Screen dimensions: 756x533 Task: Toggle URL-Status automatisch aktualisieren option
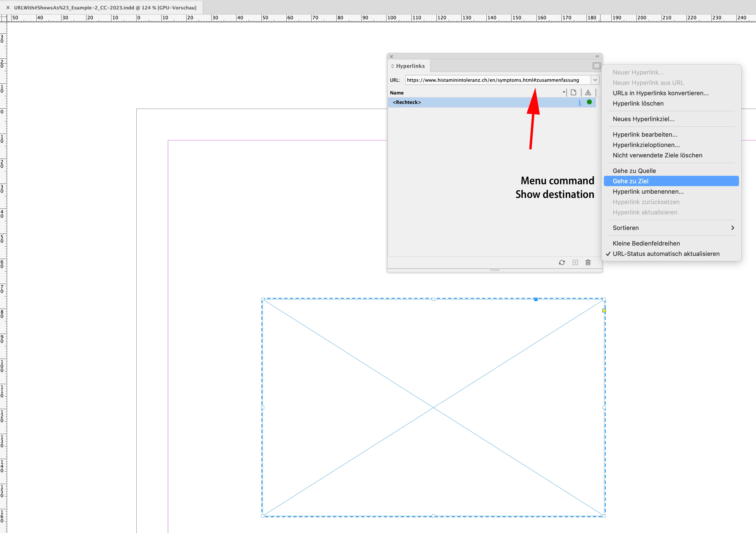point(666,254)
